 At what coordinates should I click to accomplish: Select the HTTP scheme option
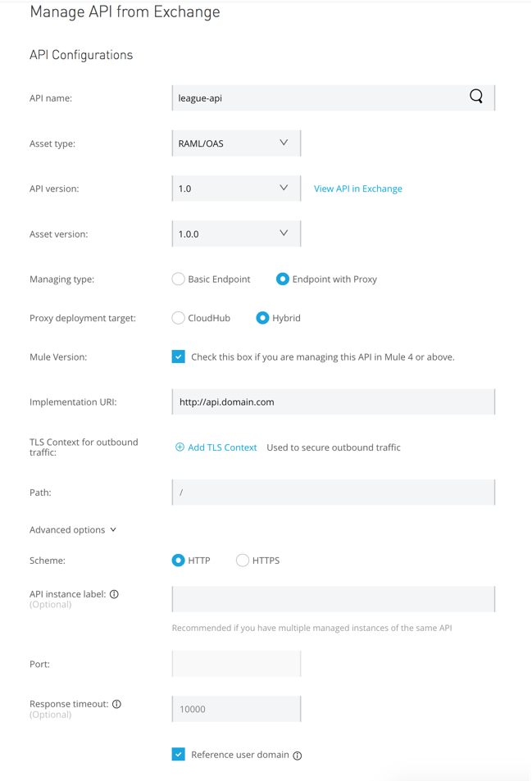(178, 561)
